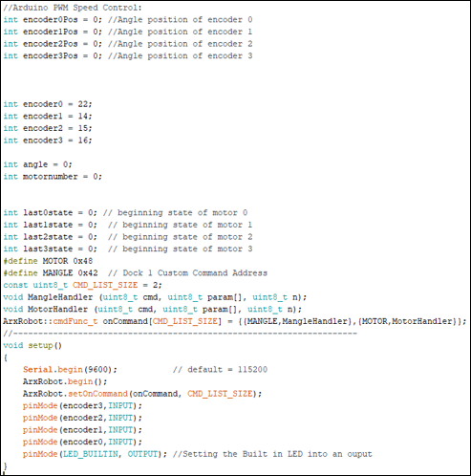471x476 pixels.
Task: Click the encoder1Pos variable name
Action: (x=50, y=32)
